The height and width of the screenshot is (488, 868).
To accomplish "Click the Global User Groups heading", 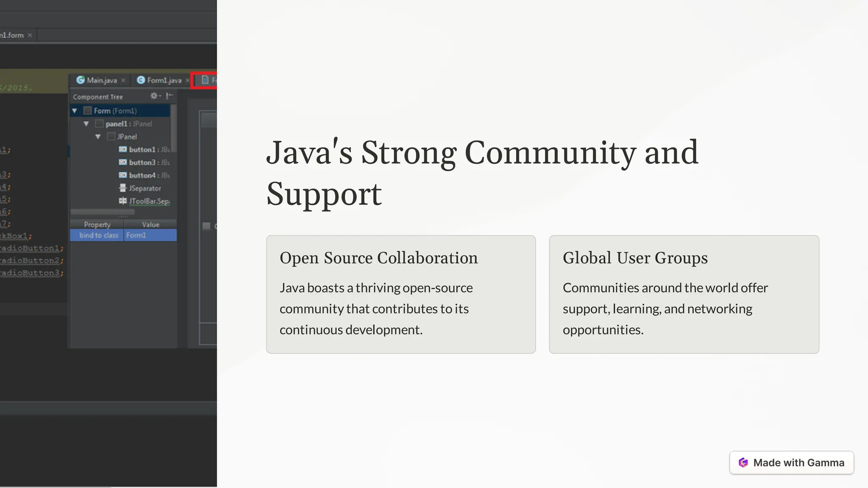I will (635, 258).
